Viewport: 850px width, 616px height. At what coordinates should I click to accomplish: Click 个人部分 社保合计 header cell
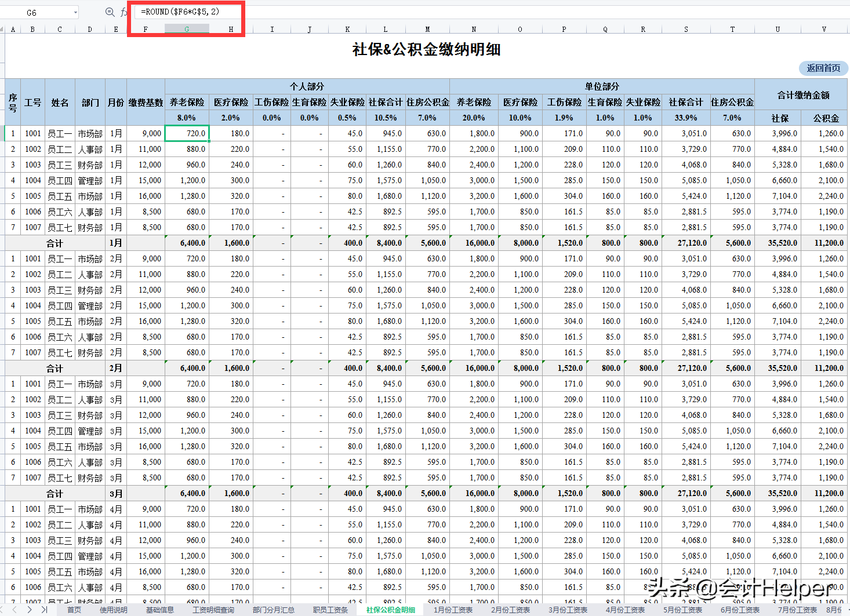386,102
